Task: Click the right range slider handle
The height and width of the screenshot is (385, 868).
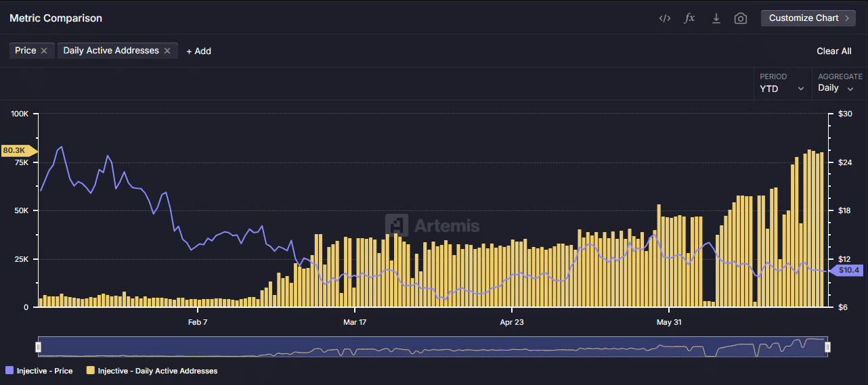Action: pos(827,347)
